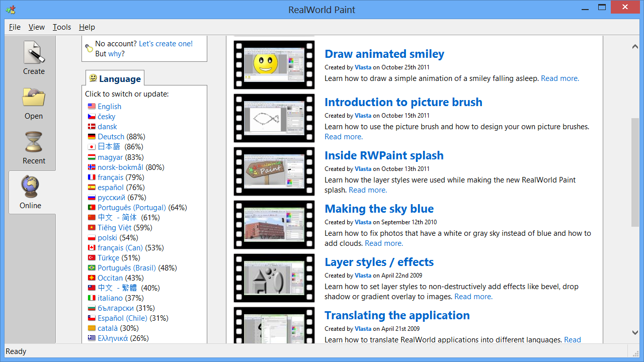Click the Create page icon in sidebar

tap(34, 52)
